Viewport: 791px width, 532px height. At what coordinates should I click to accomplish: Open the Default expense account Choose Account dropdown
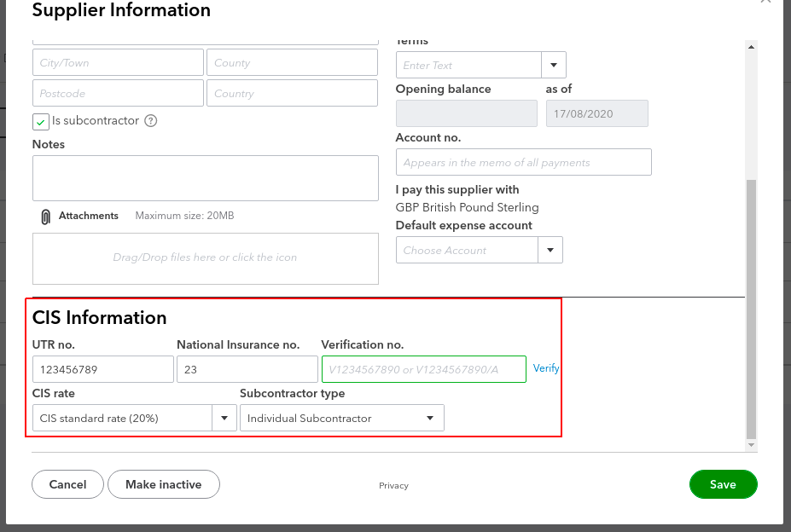click(550, 250)
